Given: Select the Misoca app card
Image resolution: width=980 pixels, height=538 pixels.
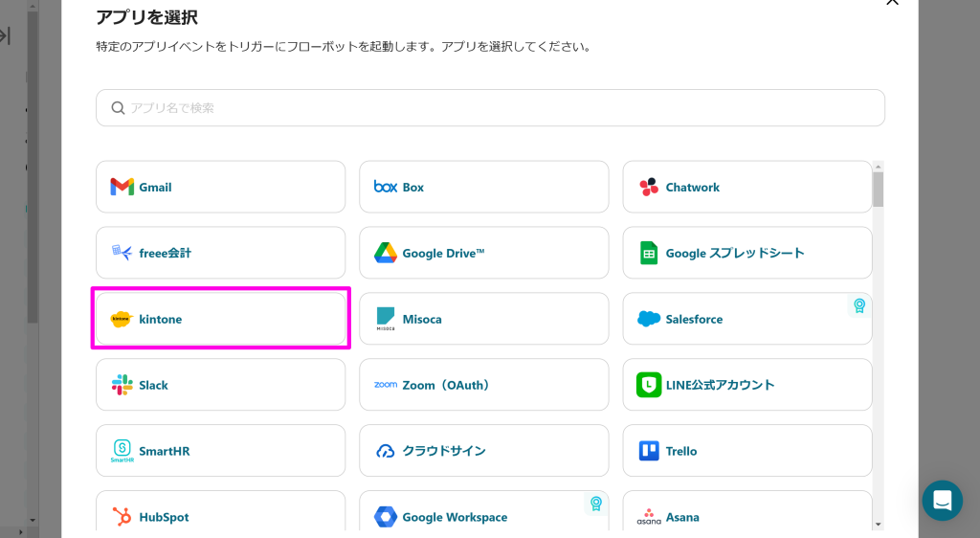Looking at the screenshot, I should pyautogui.click(x=483, y=319).
